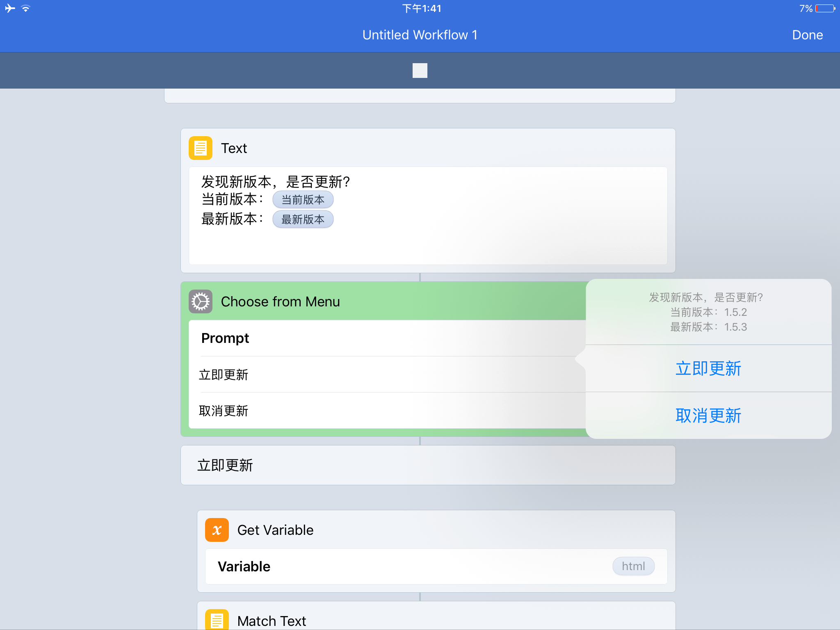The image size is (840, 630).
Task: Stop the running workflow
Action: pos(420,71)
